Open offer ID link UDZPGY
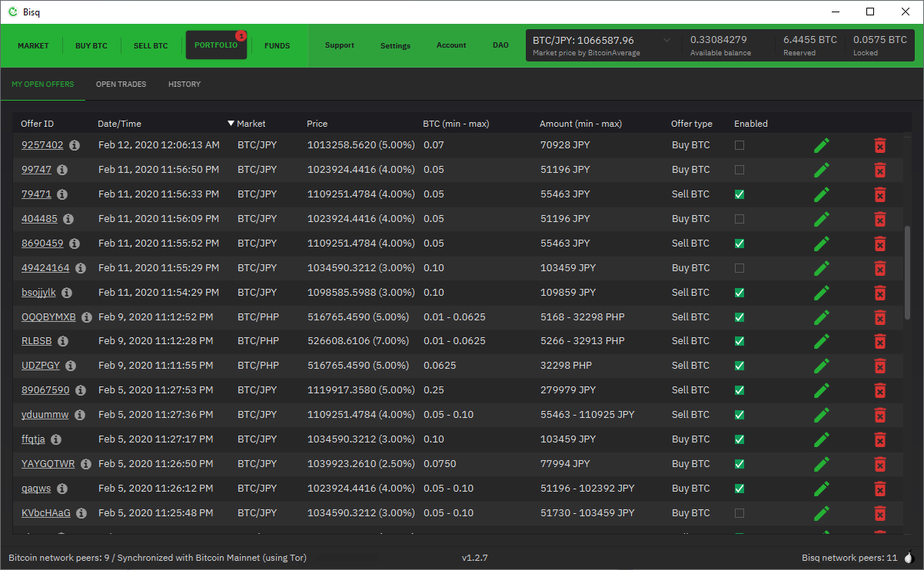 (x=41, y=366)
